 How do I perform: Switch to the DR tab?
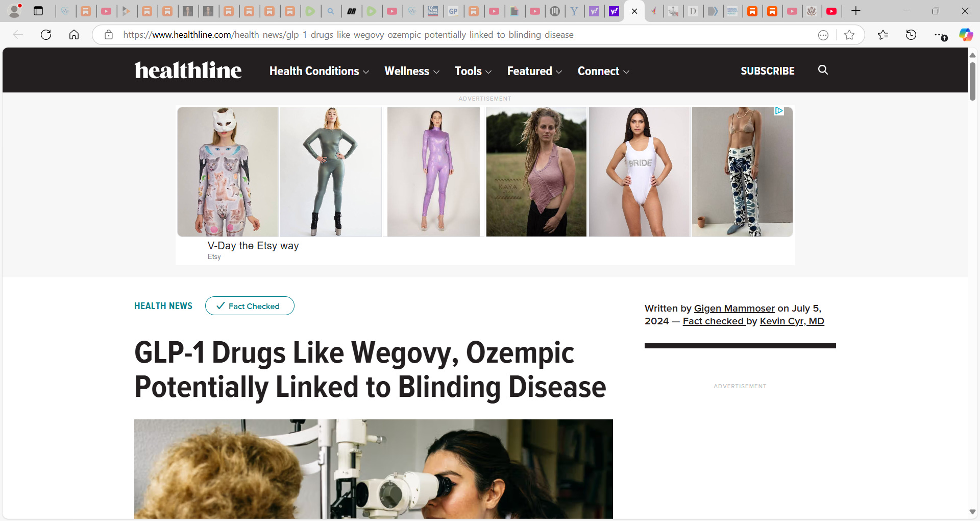351,11
